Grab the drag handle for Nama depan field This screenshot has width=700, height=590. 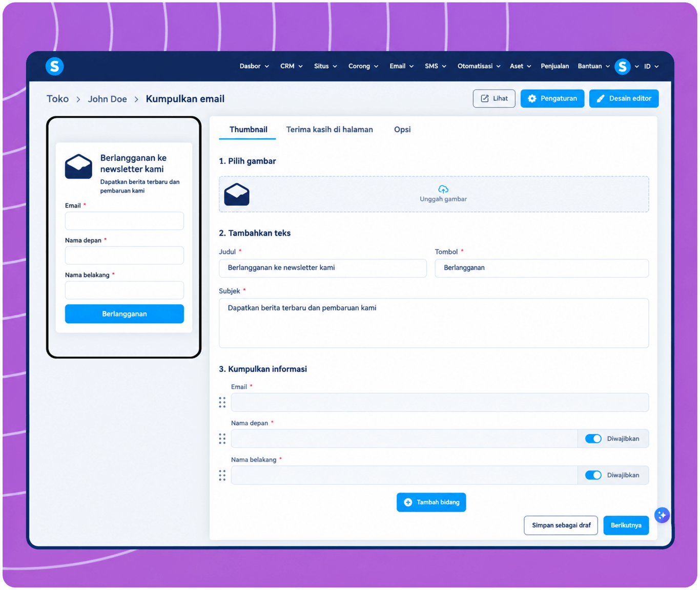coord(222,439)
